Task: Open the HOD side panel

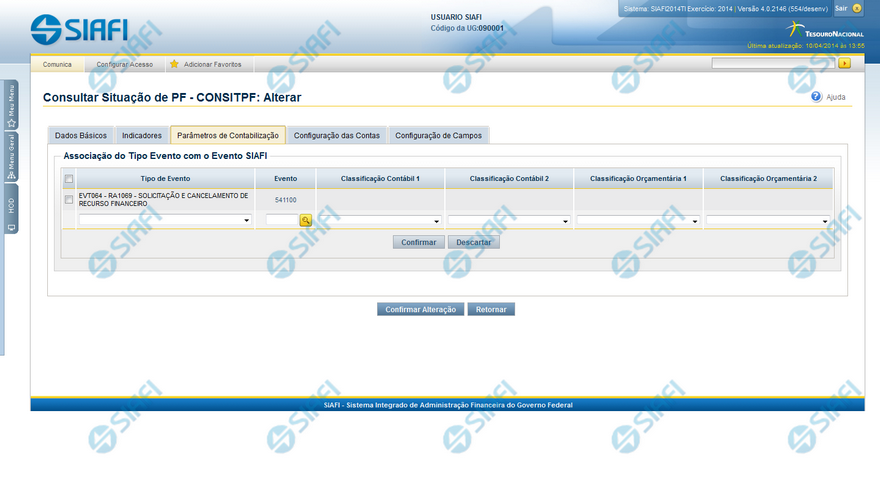Action: click(11, 212)
